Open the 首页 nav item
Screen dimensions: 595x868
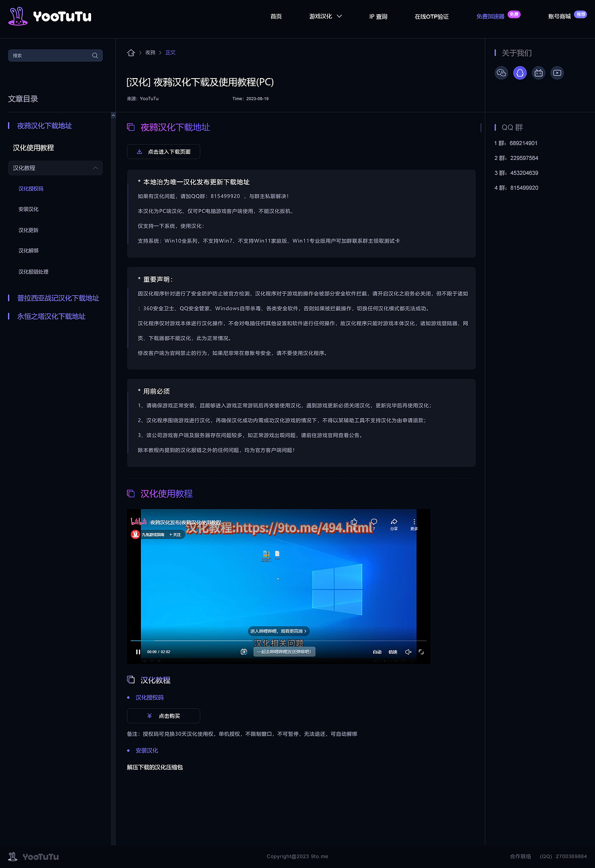click(x=276, y=16)
